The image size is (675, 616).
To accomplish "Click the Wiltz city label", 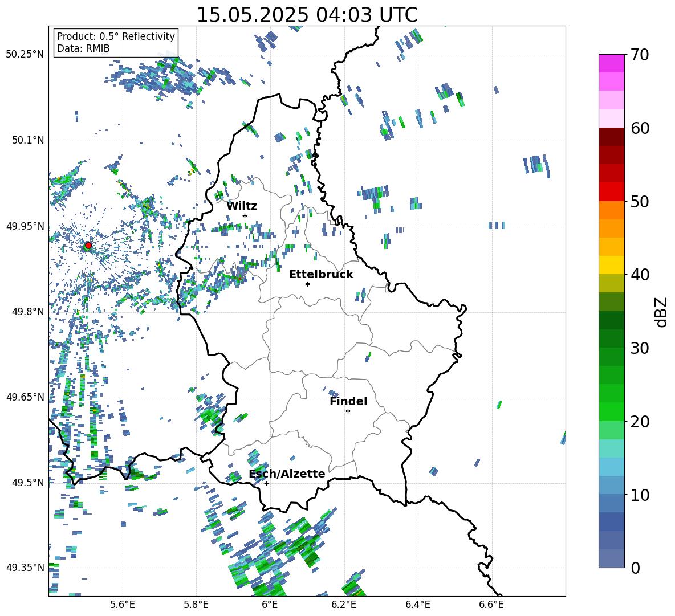I will click(x=242, y=206).
